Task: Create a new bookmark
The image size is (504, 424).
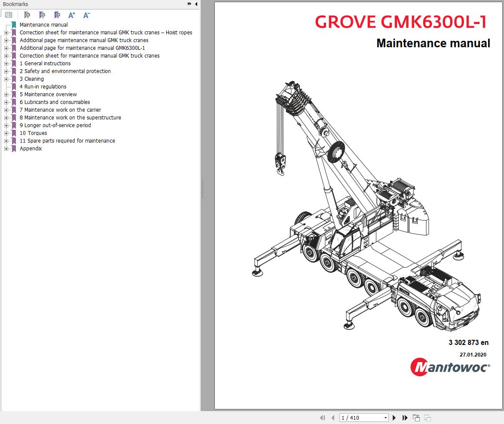Action: tap(42, 15)
